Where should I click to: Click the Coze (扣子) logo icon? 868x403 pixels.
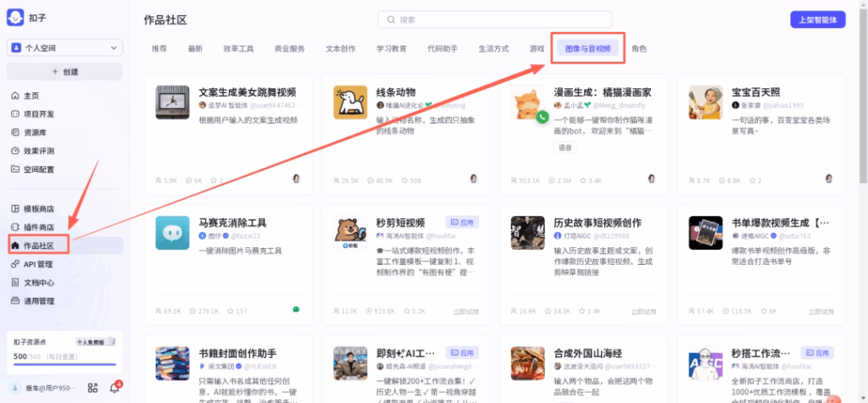tap(16, 19)
